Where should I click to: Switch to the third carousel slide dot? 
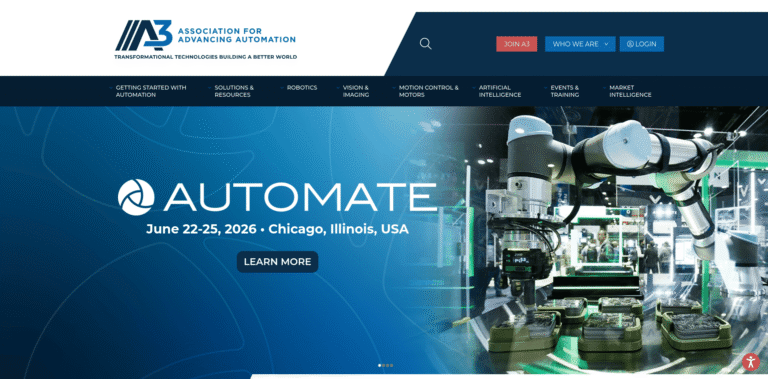tap(387, 365)
